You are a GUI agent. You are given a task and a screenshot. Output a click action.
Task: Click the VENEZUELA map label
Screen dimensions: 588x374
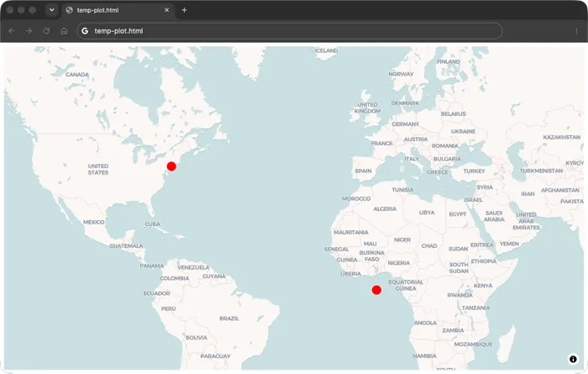[193, 267]
